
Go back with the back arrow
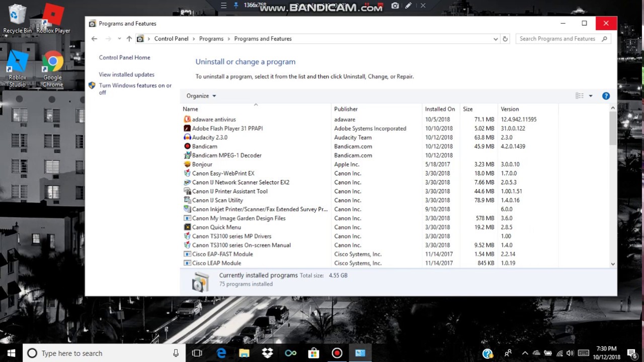coord(94,39)
